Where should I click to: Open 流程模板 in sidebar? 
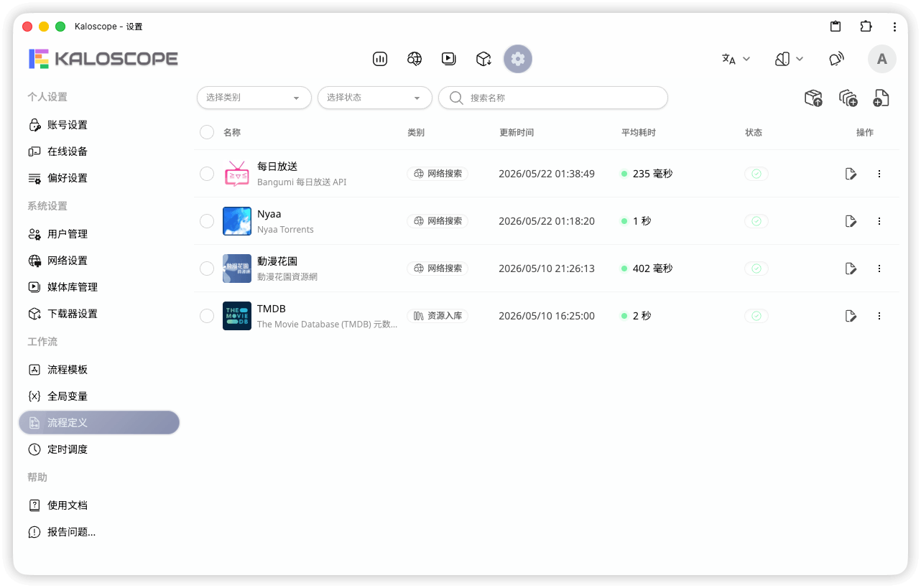(x=99, y=370)
